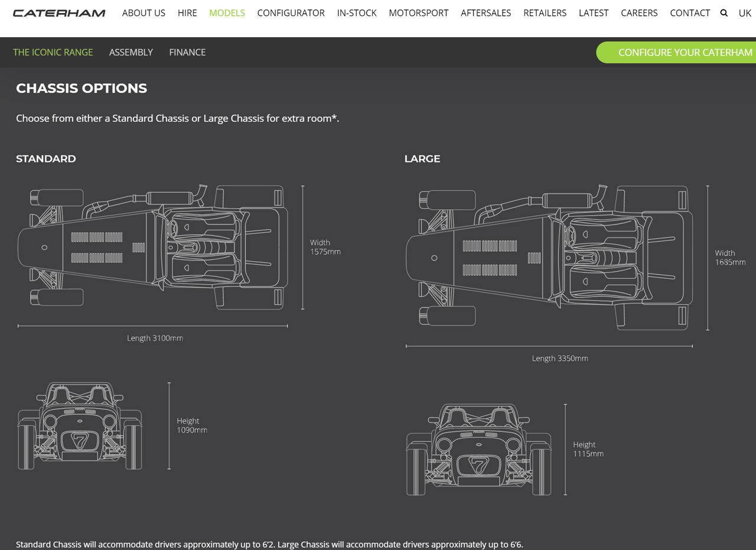Go to the Hire page
Image resolution: width=756 pixels, height=550 pixels.
[187, 12]
